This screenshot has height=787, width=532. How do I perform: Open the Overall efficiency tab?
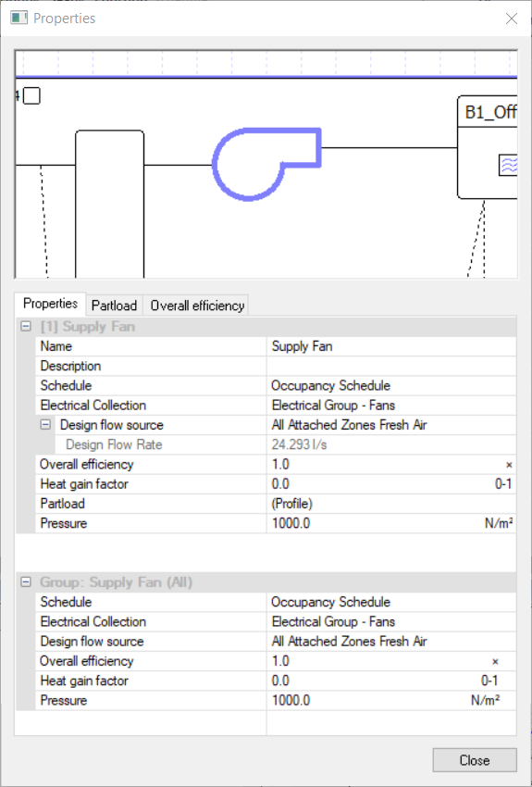pos(198,306)
